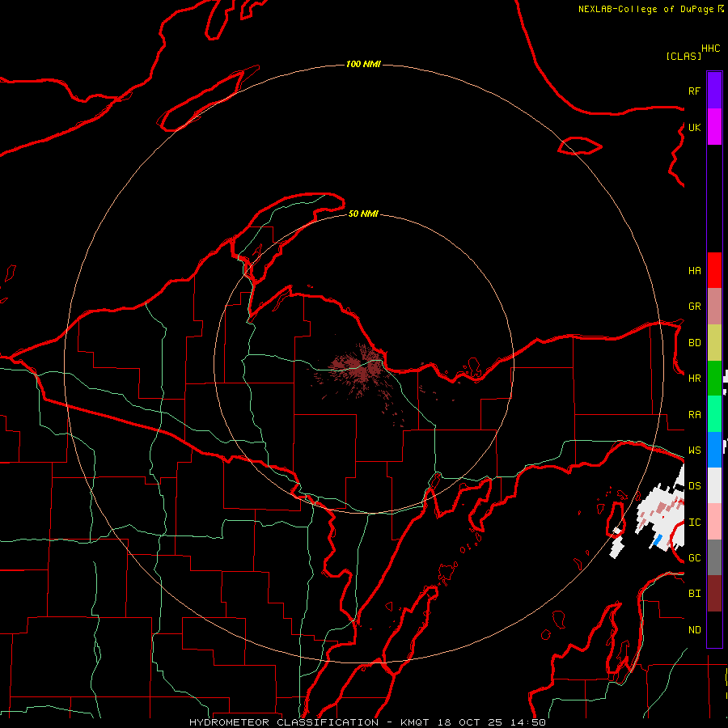Click the DS legend label

694,486
